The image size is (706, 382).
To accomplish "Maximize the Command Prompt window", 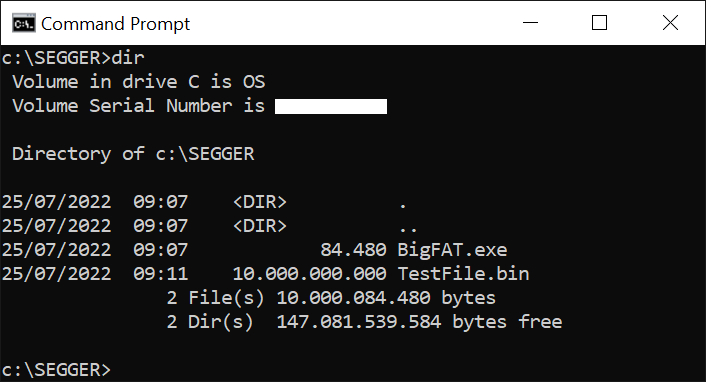I will [x=599, y=23].
